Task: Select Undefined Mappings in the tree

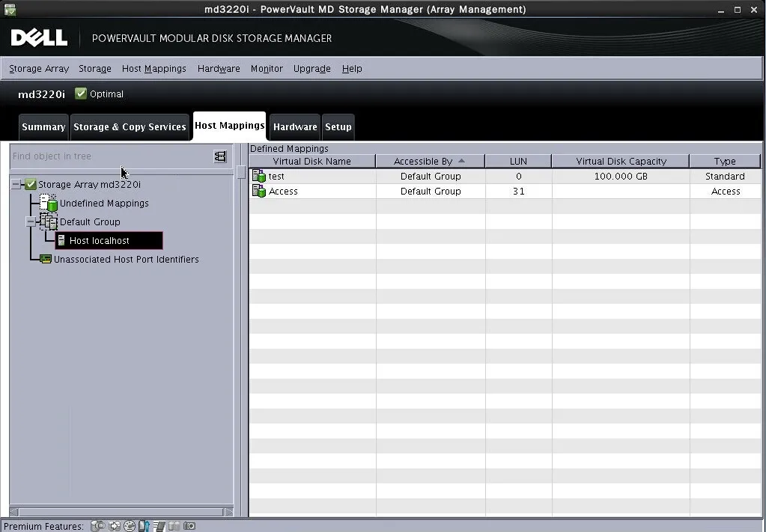Action: click(x=104, y=203)
